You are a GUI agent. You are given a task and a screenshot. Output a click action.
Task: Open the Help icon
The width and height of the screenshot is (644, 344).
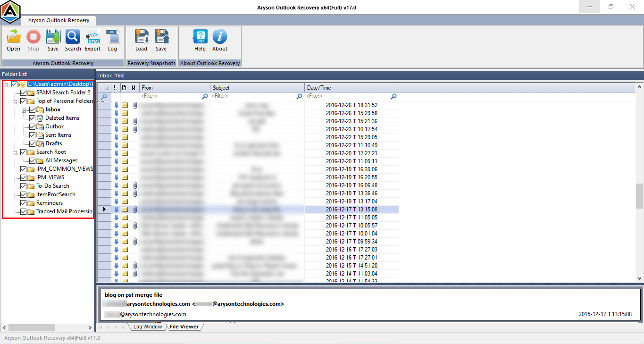[200, 37]
